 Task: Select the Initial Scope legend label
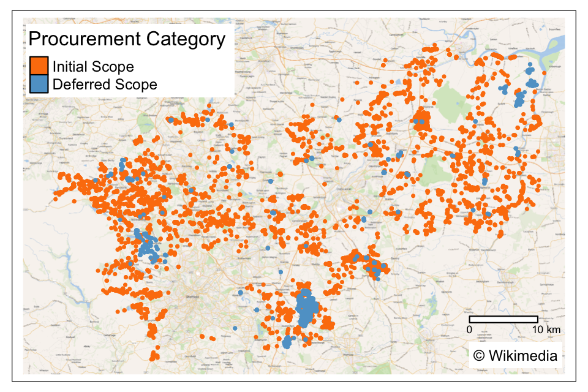93,67
